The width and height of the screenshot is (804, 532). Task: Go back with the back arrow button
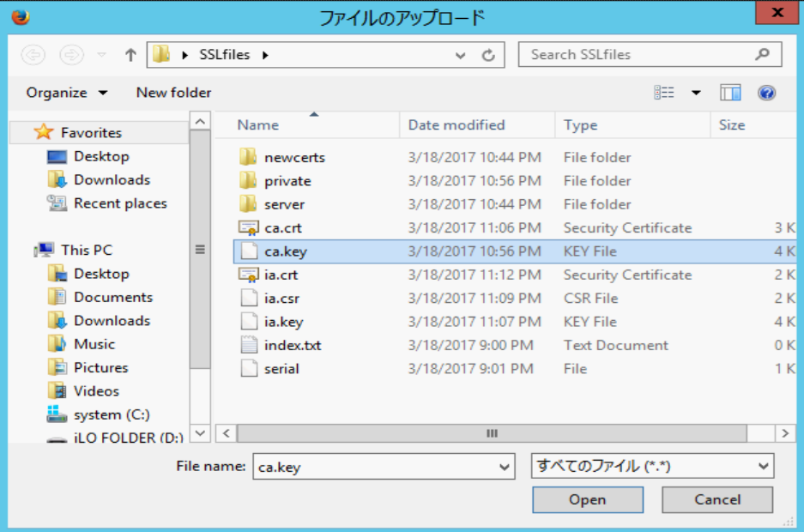click(33, 54)
